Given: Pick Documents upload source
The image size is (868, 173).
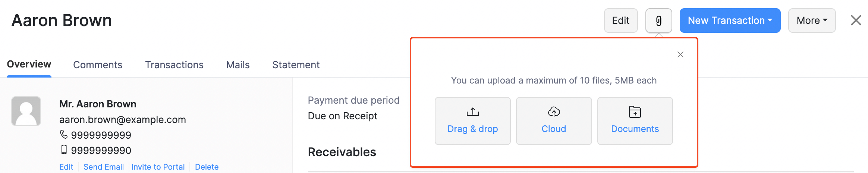Looking at the screenshot, I should coord(635,121).
